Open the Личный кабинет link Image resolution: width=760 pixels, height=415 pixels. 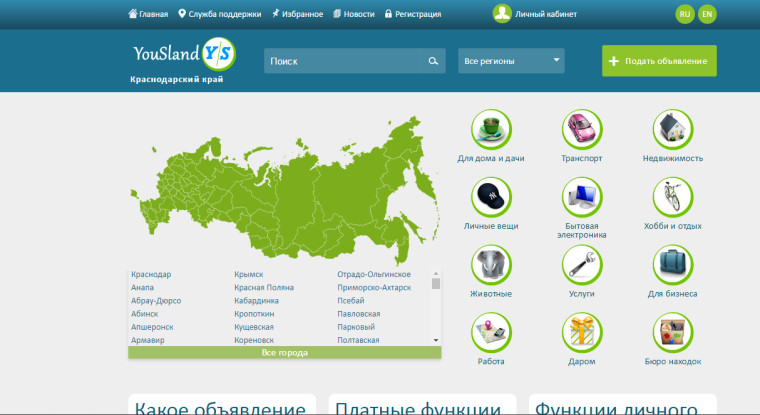(546, 14)
